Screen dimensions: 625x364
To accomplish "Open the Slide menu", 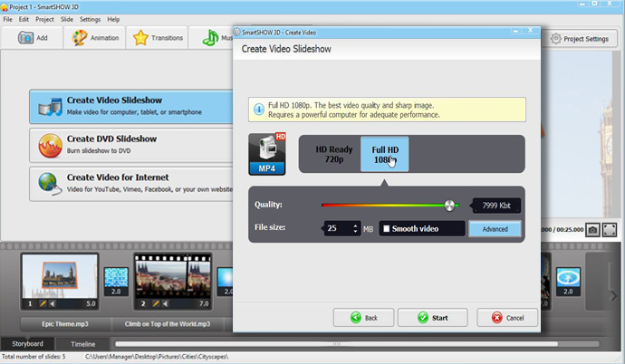I will 66,19.
